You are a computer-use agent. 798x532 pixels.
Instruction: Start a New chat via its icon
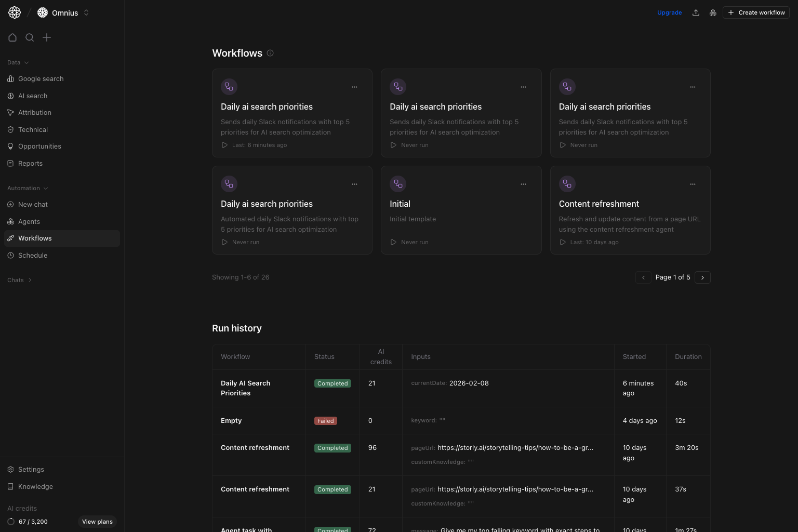[x=11, y=204]
